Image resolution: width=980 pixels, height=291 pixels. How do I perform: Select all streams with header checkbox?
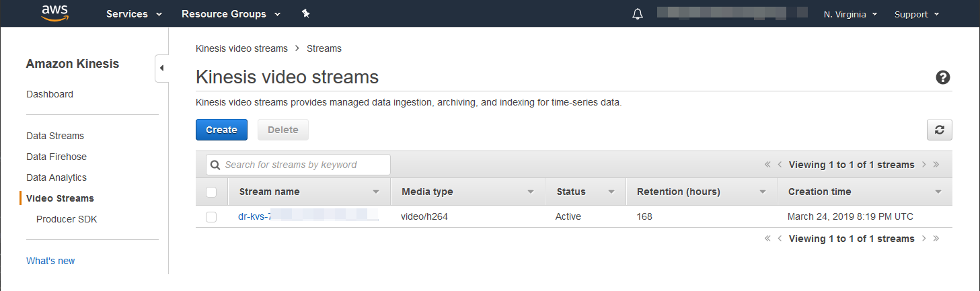click(211, 192)
